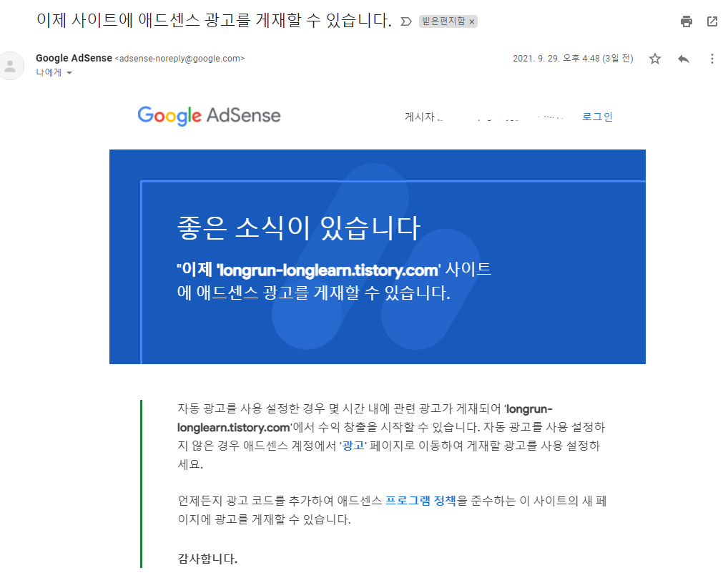Click the sender avatar icon
The height and width of the screenshot is (583, 728).
click(x=10, y=66)
